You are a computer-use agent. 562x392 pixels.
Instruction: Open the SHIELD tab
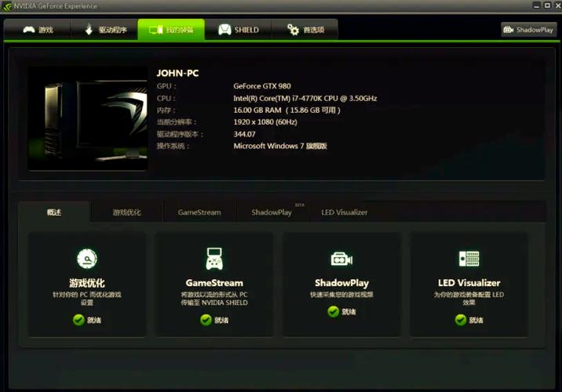(x=238, y=30)
